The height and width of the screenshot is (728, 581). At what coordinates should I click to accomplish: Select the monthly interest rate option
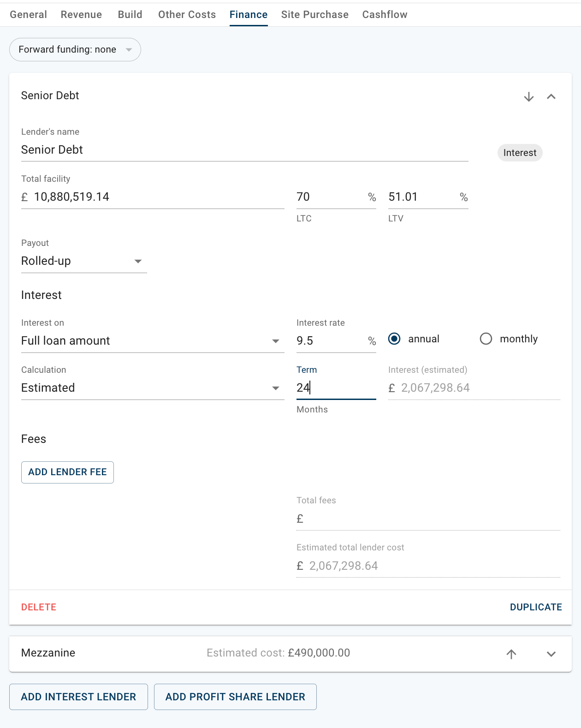coord(486,339)
